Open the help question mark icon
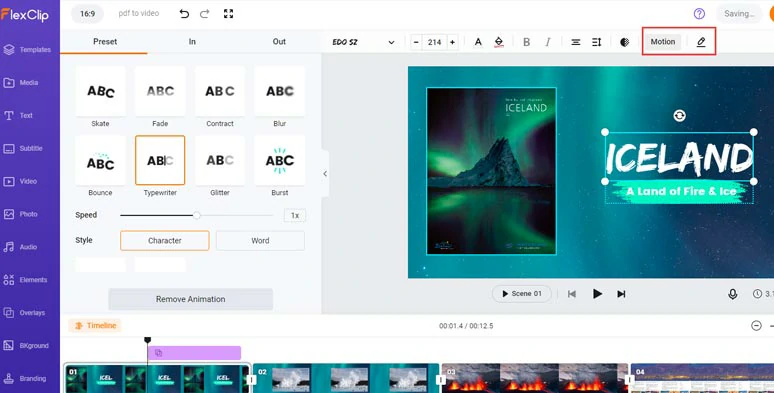The width and height of the screenshot is (774, 393). 699,14
